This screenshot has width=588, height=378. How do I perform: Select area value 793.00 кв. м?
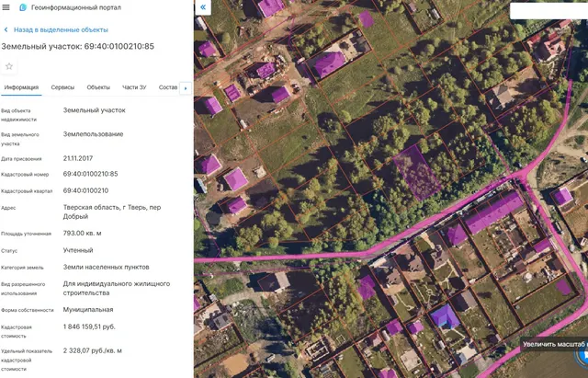82,234
